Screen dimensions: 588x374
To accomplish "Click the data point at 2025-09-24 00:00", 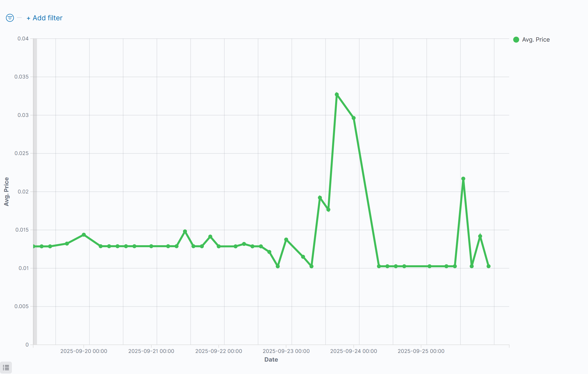I will tap(354, 118).
